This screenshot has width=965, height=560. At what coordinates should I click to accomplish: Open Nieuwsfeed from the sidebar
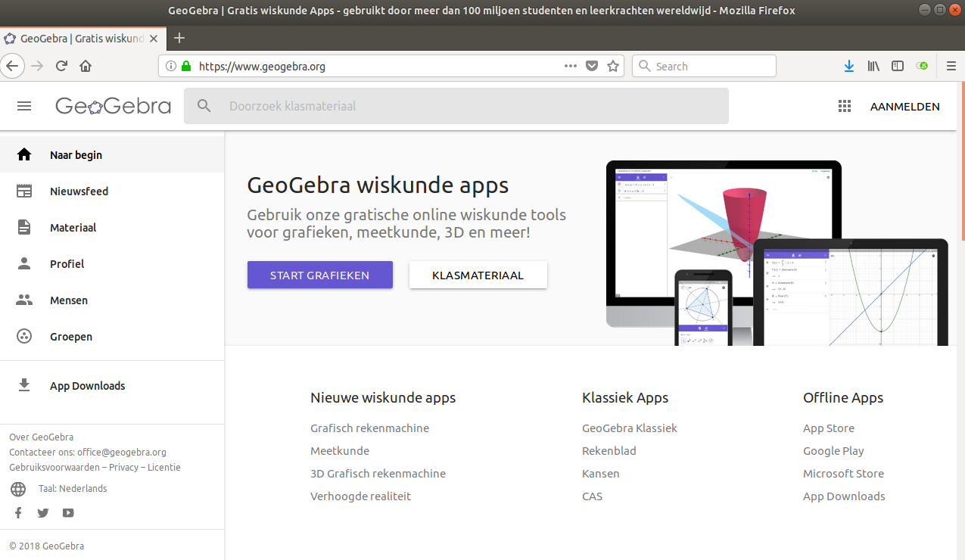click(112, 191)
